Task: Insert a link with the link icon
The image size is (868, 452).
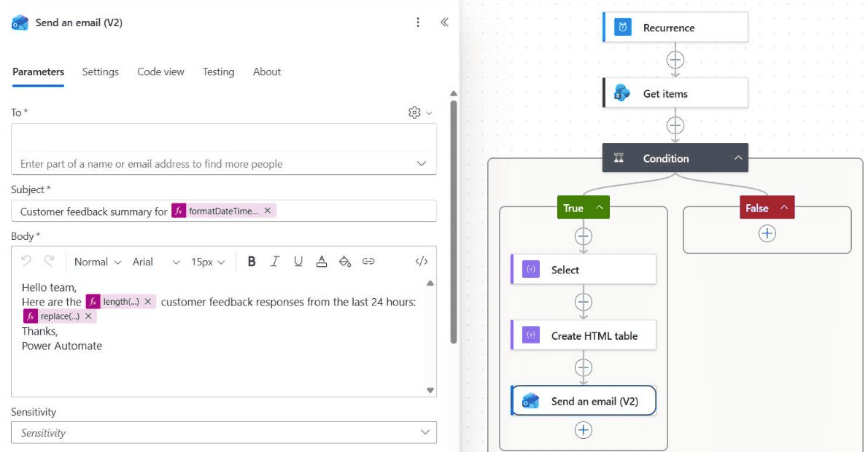Action: coord(368,262)
